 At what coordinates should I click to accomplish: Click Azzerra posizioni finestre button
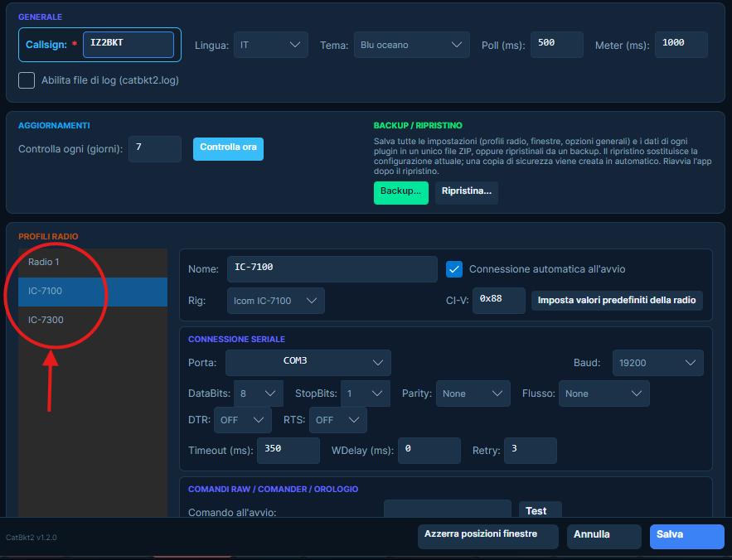click(487, 536)
